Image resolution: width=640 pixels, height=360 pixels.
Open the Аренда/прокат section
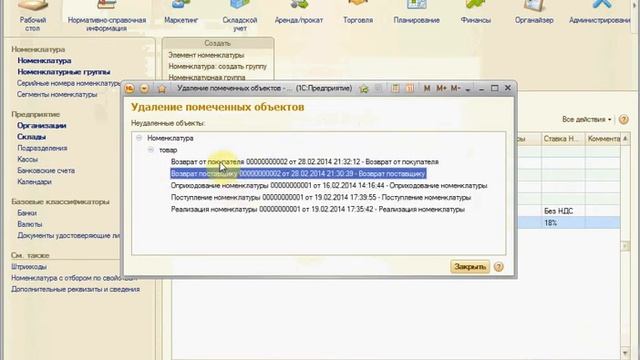point(299,13)
